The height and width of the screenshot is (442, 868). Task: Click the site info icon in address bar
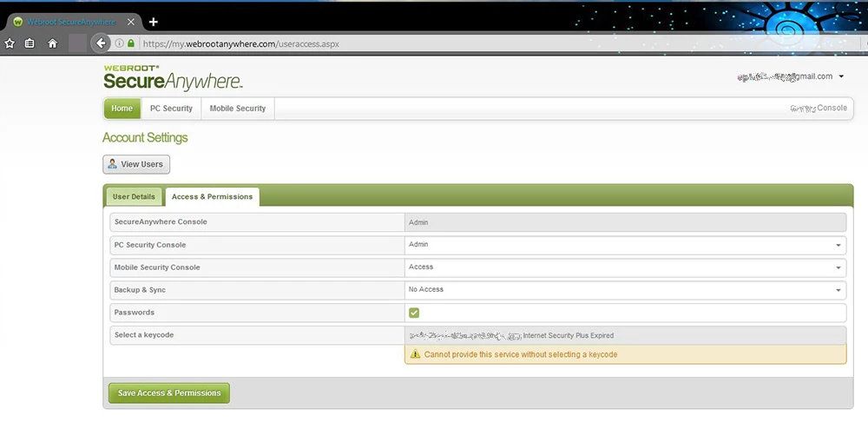click(x=119, y=43)
